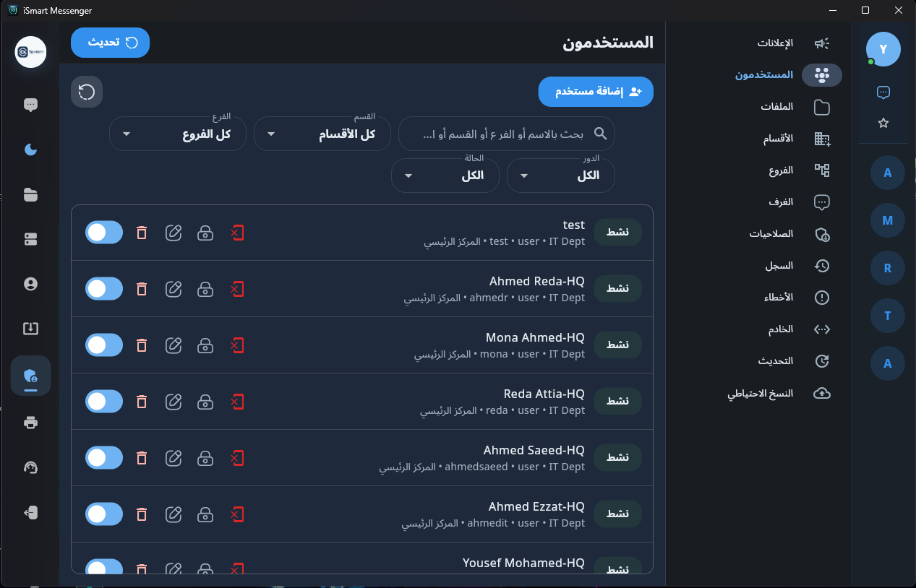This screenshot has height=588, width=916.
Task: Edit Mona Ahmed-HQ with pencil icon
Action: [174, 345]
